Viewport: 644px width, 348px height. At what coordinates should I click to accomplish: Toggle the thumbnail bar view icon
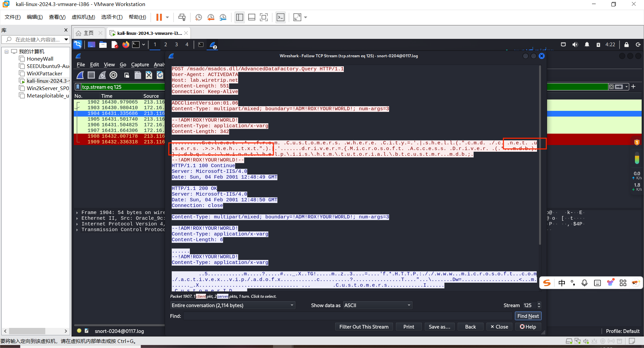point(252,17)
